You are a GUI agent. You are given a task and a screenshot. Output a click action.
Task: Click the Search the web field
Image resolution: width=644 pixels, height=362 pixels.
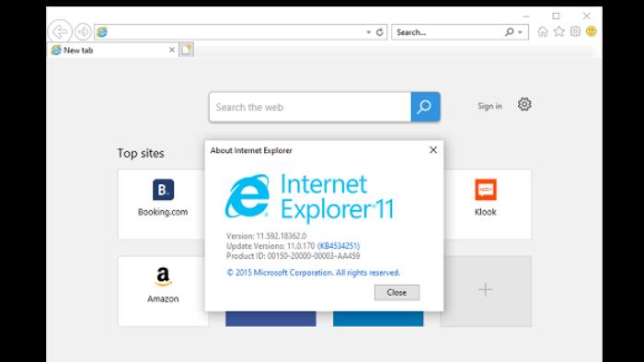[x=310, y=107]
